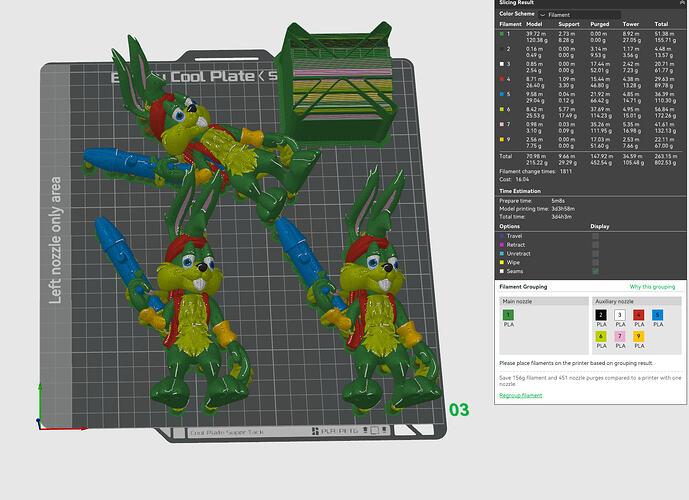This screenshot has height=500, width=689.
Task: Select orange filament 9 square in Auxiliary nozzle
Action: [639, 336]
